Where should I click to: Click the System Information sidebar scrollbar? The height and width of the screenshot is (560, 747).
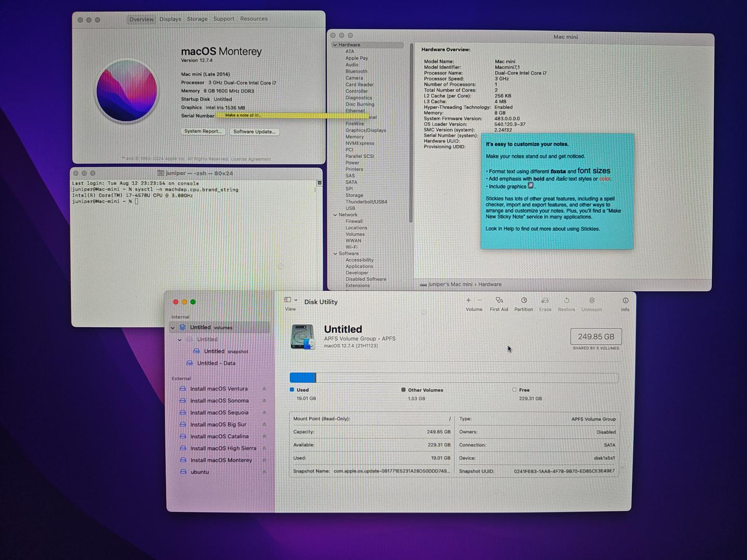click(411, 132)
